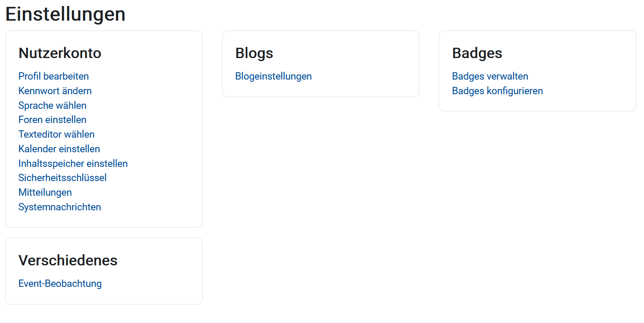The height and width of the screenshot is (323, 644).
Task: Click Inhaltsspeicher einstellen link
Action: (x=73, y=163)
